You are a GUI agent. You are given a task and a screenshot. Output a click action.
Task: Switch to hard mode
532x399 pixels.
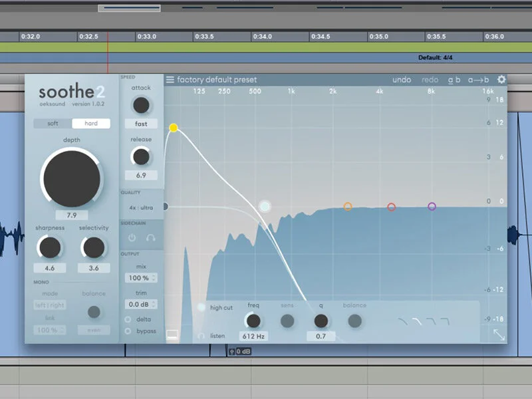point(91,123)
